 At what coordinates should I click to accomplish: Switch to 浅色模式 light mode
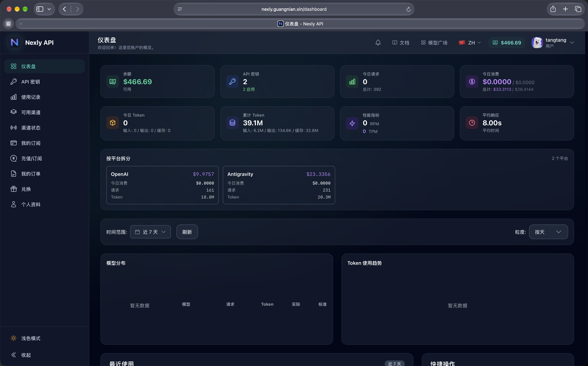point(45,338)
